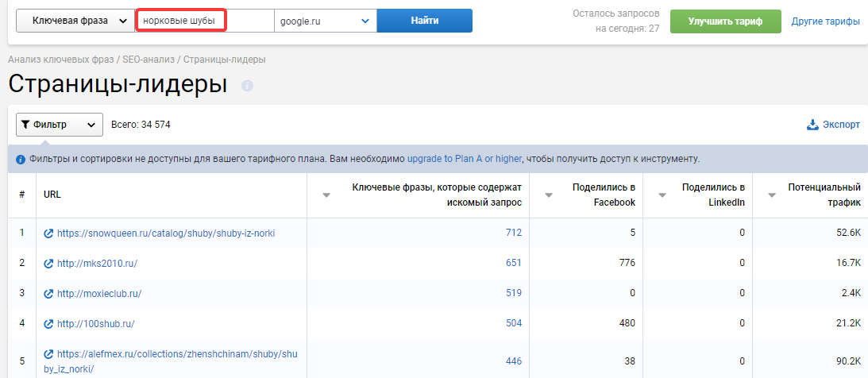Click the Улучшить тариф button

pyautogui.click(x=726, y=21)
